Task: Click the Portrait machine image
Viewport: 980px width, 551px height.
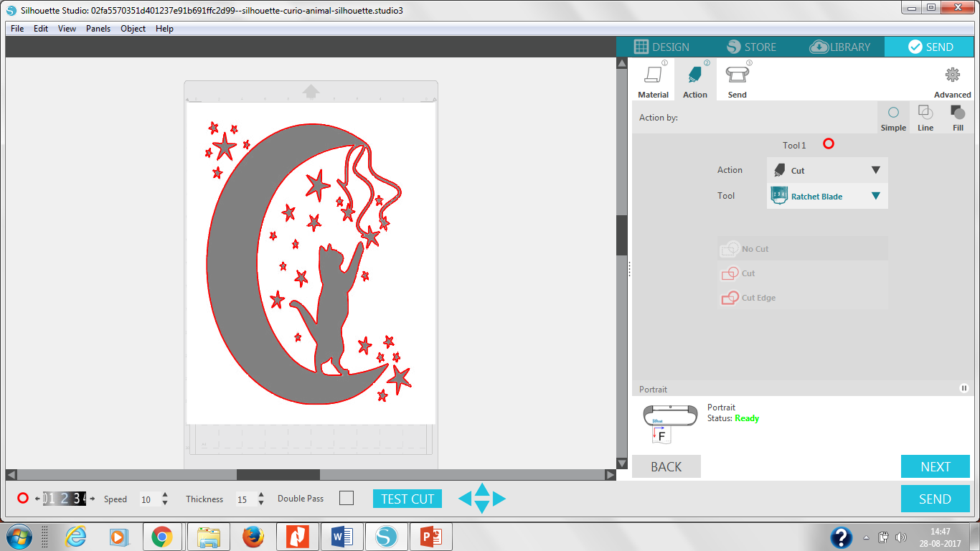Action: click(671, 423)
